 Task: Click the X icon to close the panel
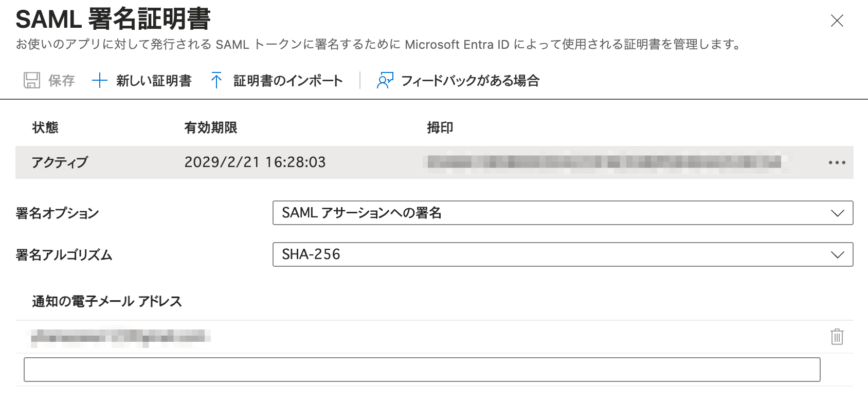(x=837, y=21)
